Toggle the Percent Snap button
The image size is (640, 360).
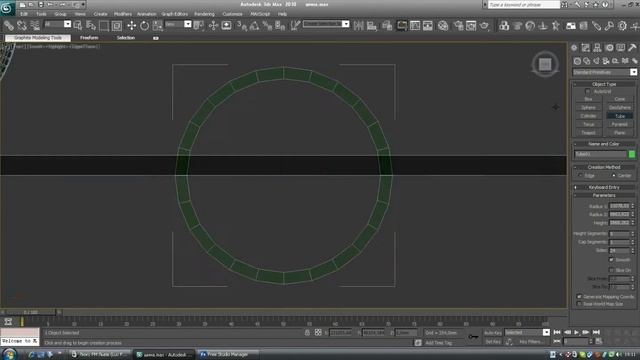click(x=267, y=26)
